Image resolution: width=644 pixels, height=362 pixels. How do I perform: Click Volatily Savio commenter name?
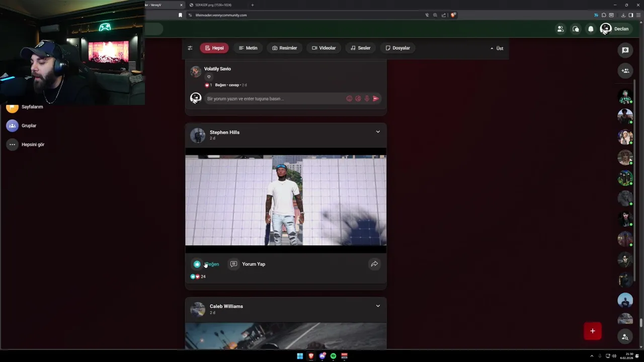click(x=217, y=69)
